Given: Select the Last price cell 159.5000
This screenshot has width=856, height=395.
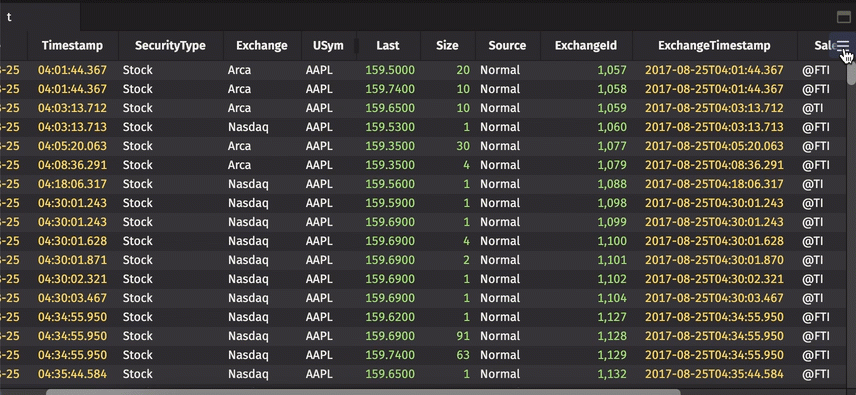Looking at the screenshot, I should point(390,70).
